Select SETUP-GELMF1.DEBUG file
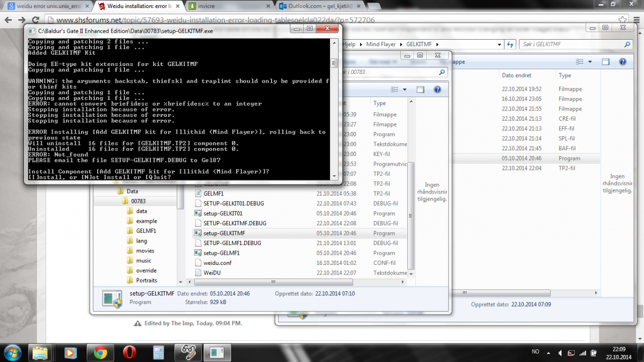 [299, 243]
